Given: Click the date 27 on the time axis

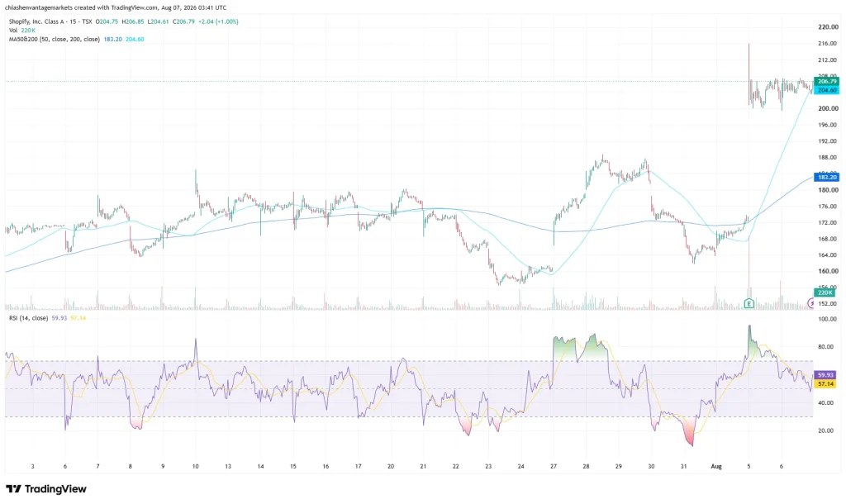Looking at the screenshot, I should [553, 466].
